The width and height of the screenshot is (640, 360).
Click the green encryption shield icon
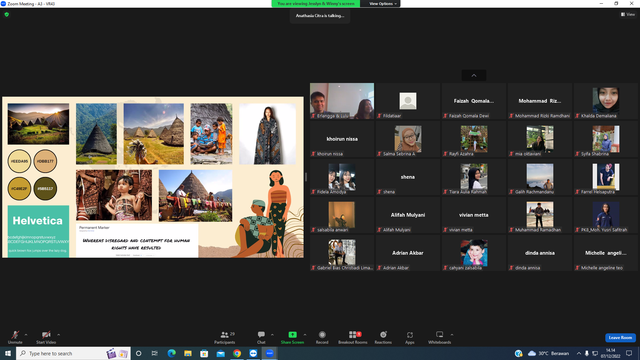pyautogui.click(x=7, y=14)
